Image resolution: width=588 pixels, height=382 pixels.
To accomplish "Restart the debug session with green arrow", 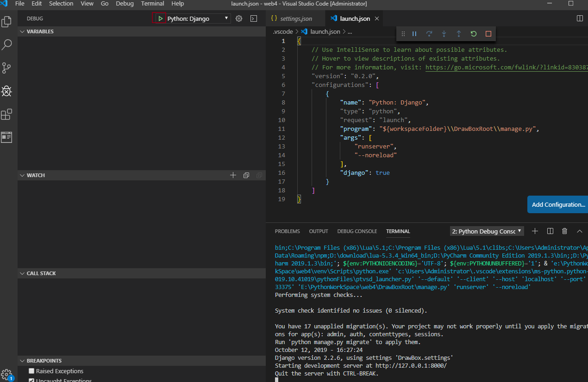I will [473, 34].
